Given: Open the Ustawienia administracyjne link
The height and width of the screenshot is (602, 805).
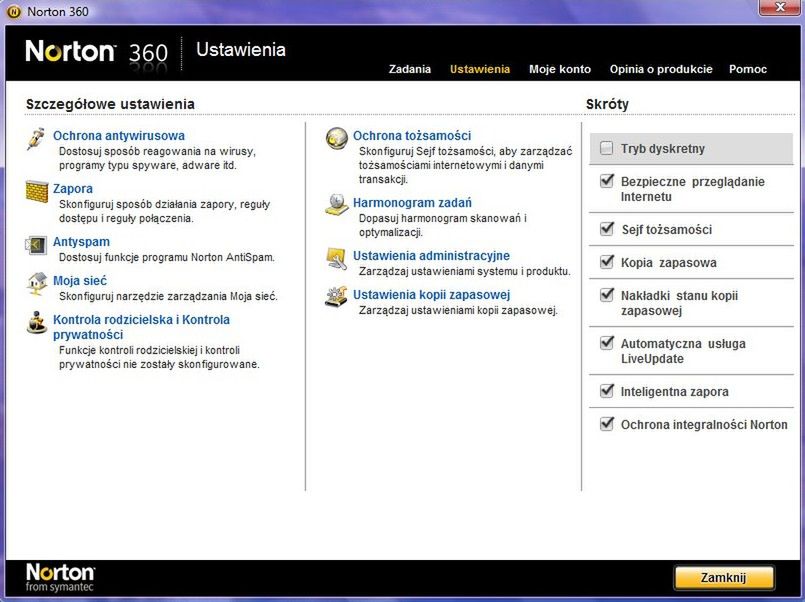Looking at the screenshot, I should pos(431,256).
